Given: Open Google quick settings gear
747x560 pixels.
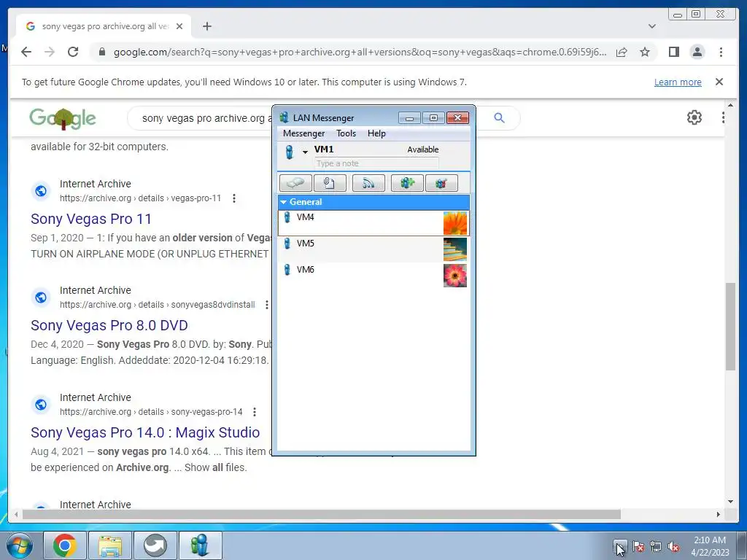Looking at the screenshot, I should [x=694, y=117].
